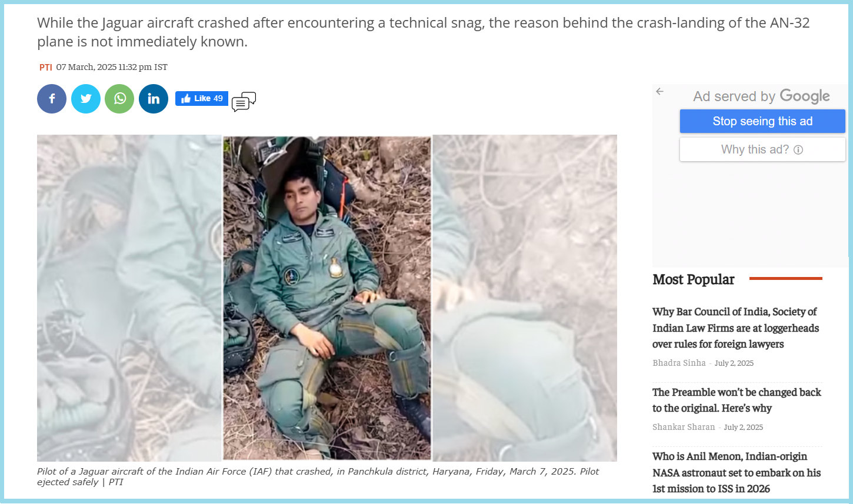Open author Shankar Sharan's page
Image resolution: width=853 pixels, height=504 pixels.
(684, 427)
